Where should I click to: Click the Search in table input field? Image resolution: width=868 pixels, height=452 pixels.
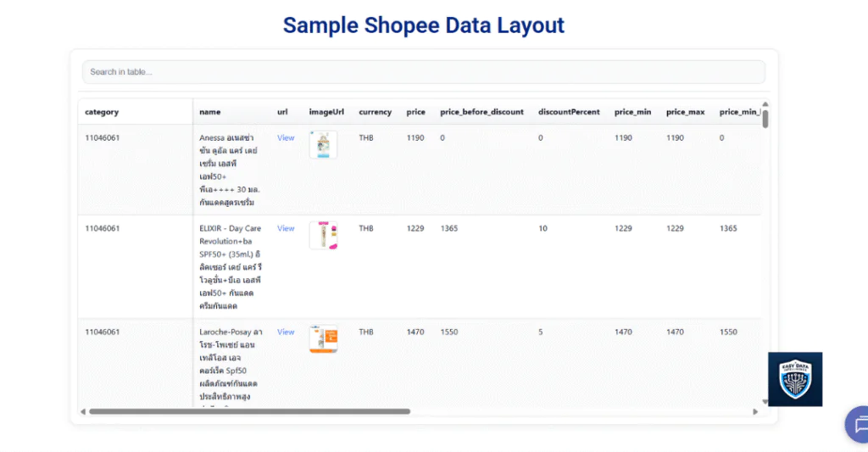[424, 72]
